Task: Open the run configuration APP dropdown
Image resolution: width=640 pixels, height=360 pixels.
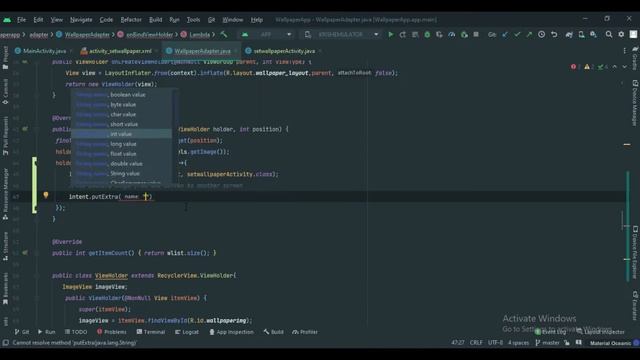Action: 266,35
